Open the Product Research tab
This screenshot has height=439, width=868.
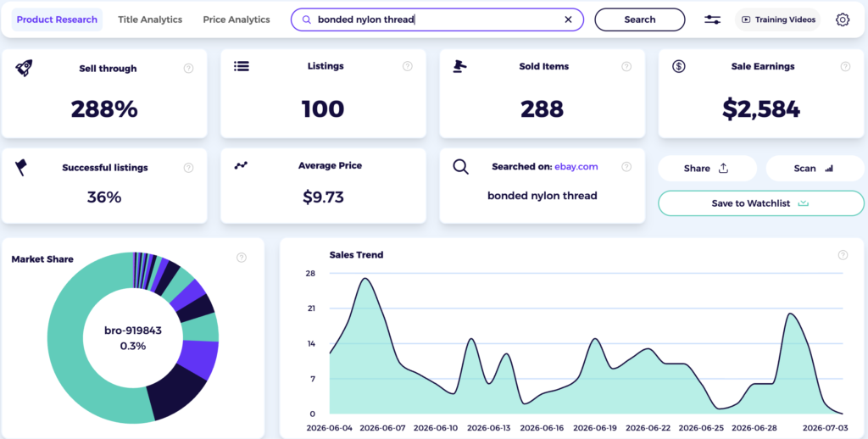click(57, 19)
